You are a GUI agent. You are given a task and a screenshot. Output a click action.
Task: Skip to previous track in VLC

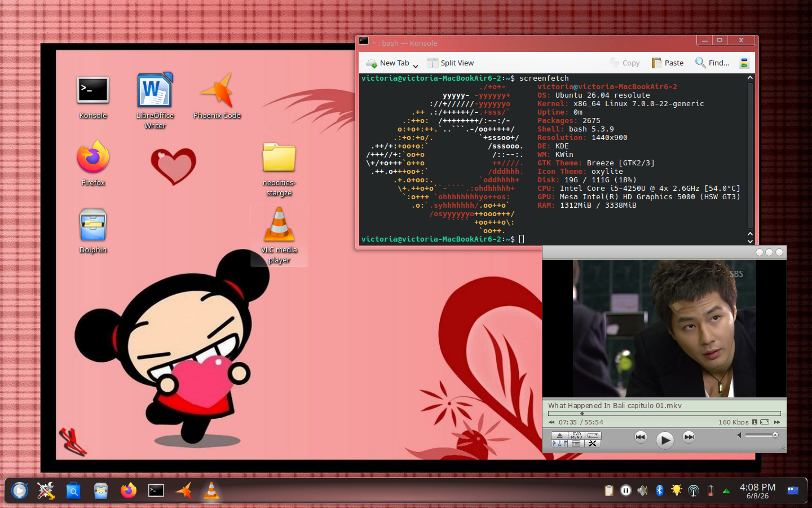641,437
